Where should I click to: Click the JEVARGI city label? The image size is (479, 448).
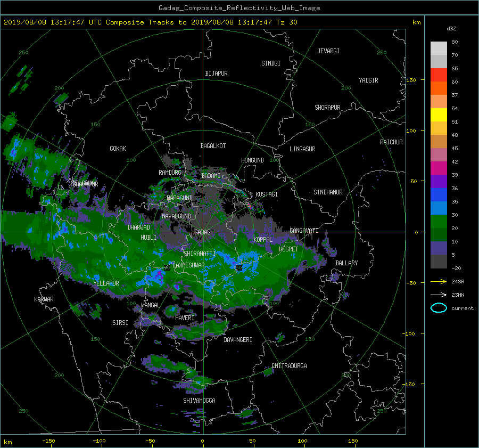point(328,51)
